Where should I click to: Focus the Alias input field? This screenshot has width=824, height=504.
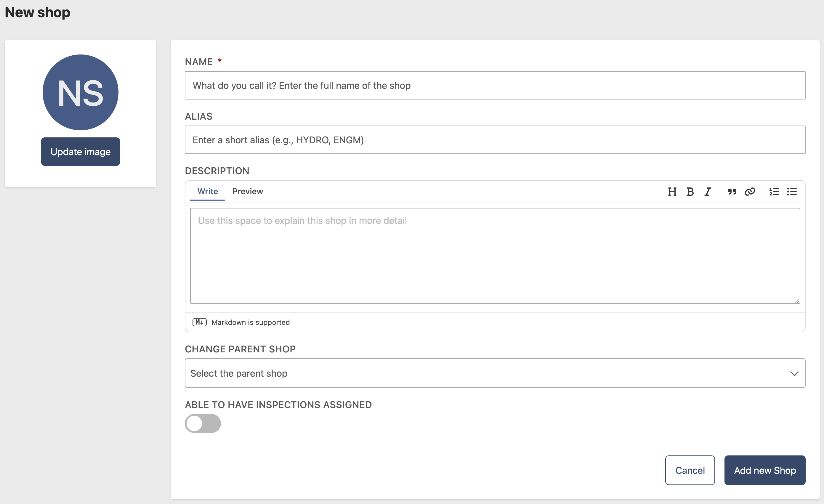[x=495, y=140]
